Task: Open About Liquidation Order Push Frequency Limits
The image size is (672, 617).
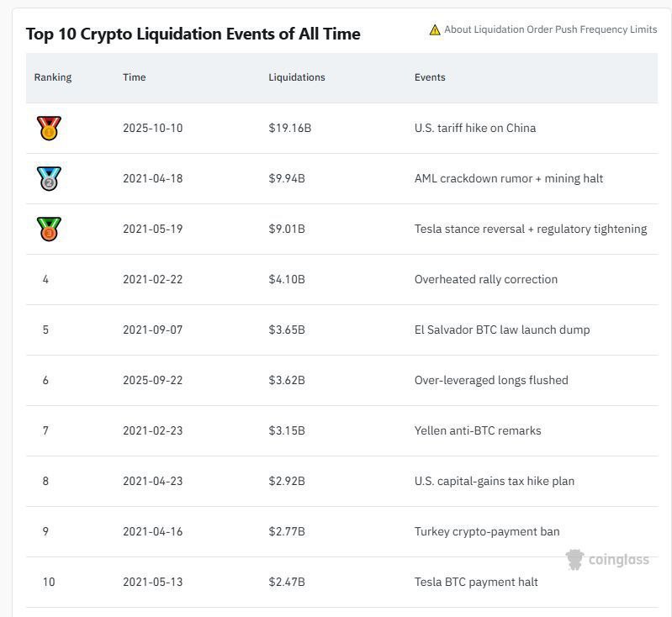Action: 550,29
